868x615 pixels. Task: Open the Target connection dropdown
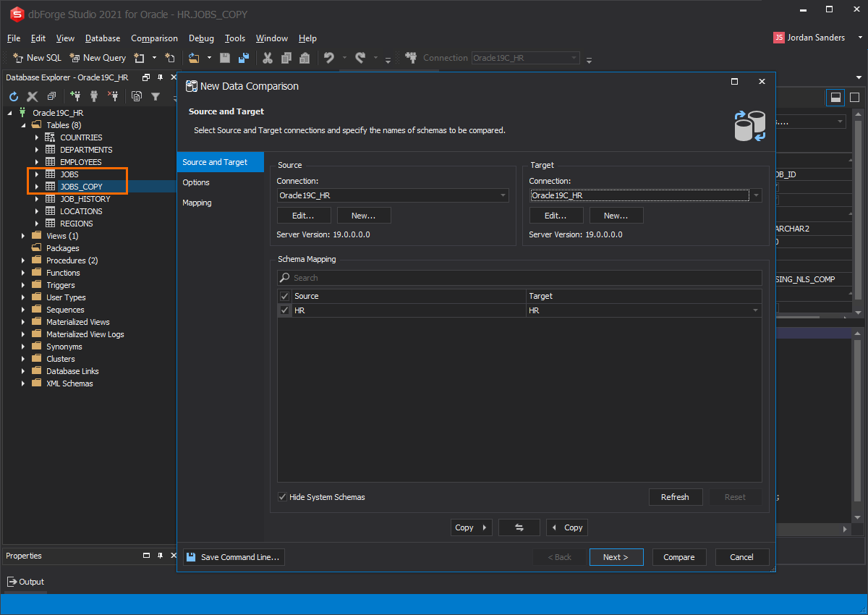coord(755,195)
